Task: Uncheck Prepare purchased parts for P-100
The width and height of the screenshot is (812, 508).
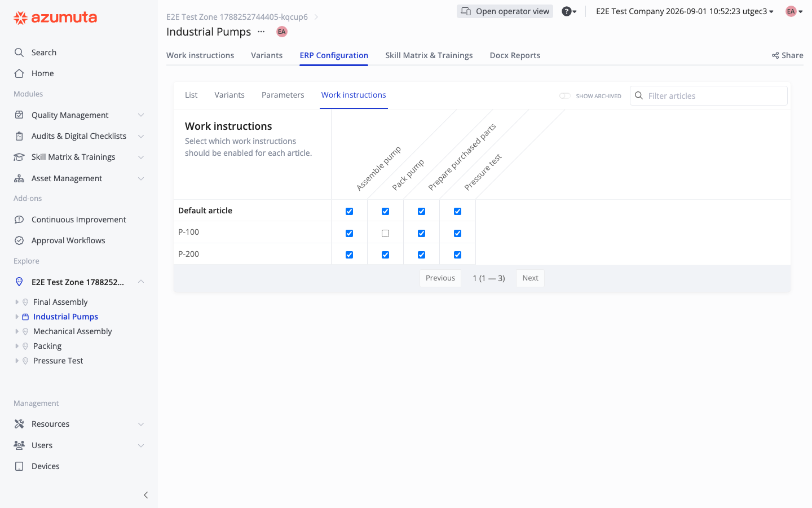Action: tap(421, 233)
